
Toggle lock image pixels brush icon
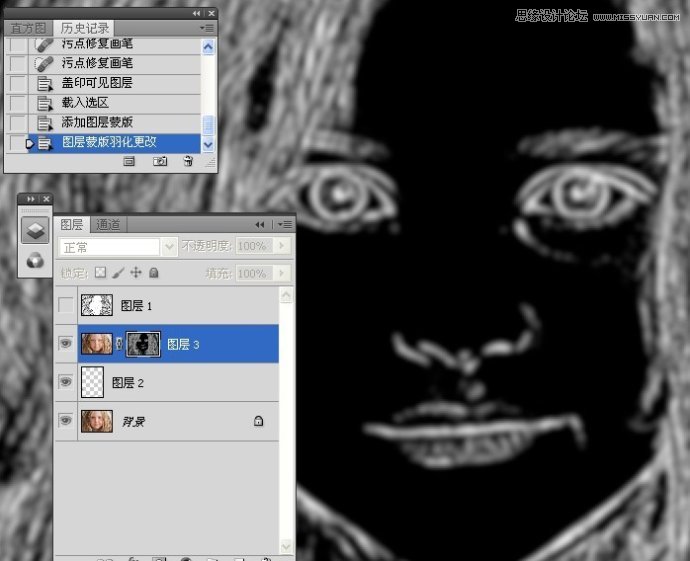118,273
